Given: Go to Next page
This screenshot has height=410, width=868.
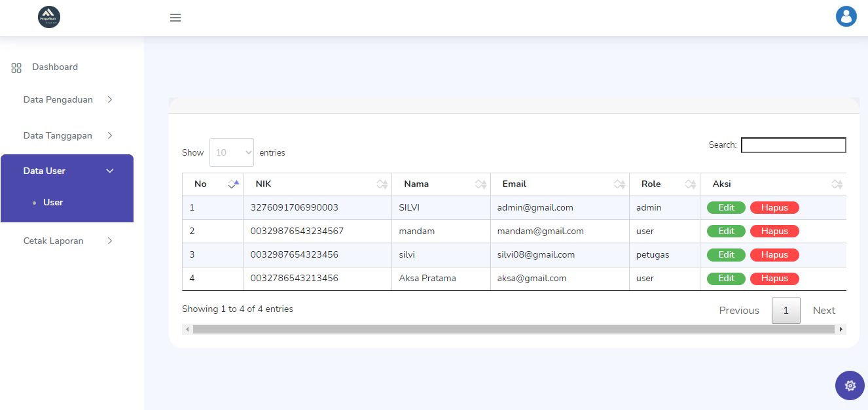Looking at the screenshot, I should [823, 311].
